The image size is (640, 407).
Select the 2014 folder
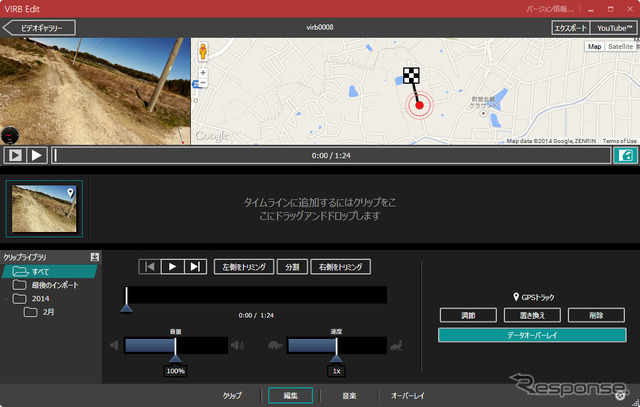point(31,298)
